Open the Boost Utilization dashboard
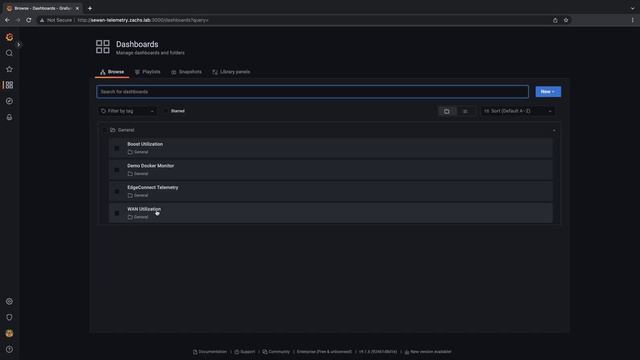Screen dimensions: 640x360 point(145,144)
